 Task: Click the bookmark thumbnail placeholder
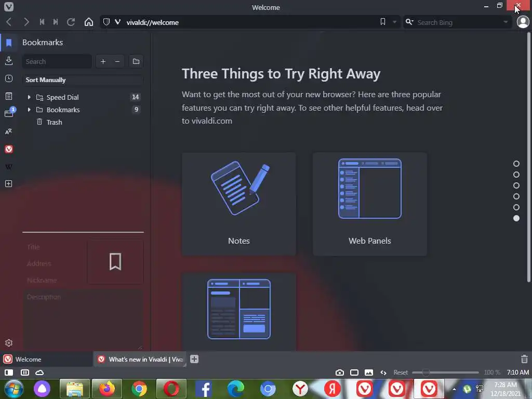tap(115, 262)
